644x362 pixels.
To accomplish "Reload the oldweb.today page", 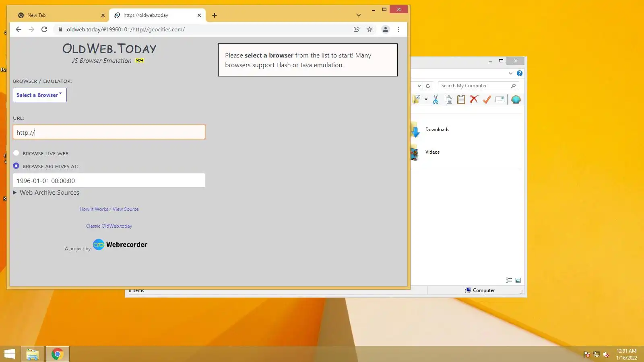I will (x=44, y=29).
